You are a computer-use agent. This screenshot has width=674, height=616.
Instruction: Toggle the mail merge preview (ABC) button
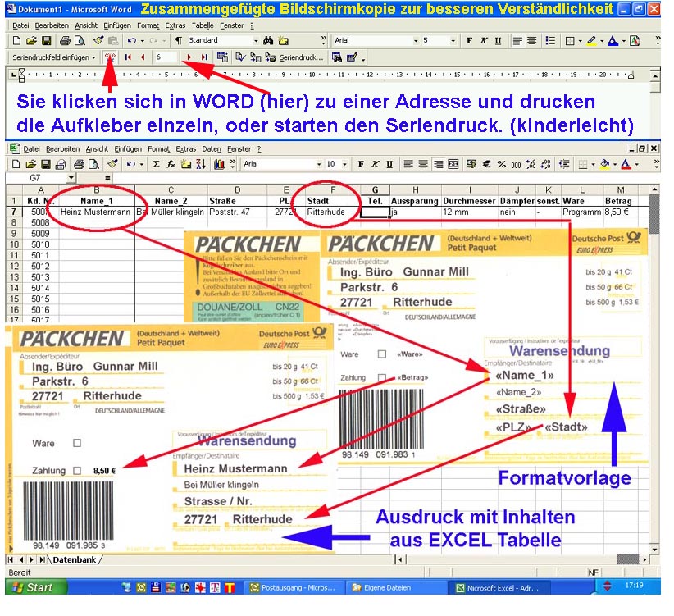(x=110, y=57)
